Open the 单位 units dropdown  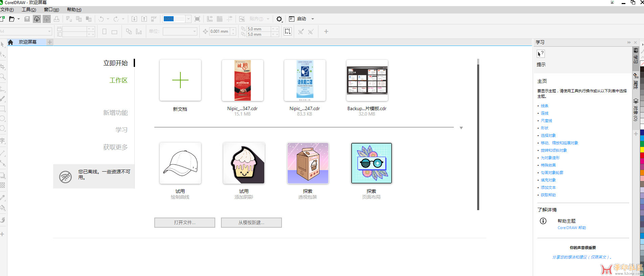point(195,31)
